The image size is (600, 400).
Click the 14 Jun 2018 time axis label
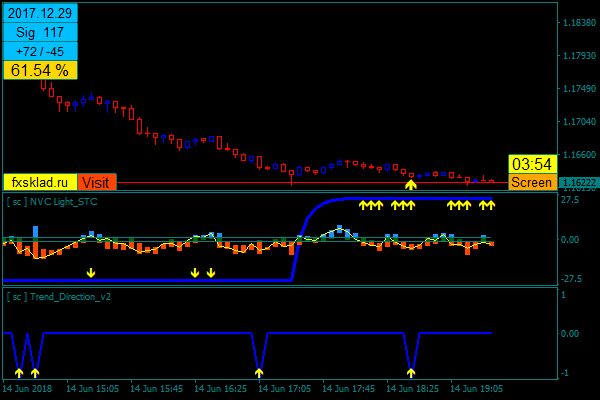point(27,389)
